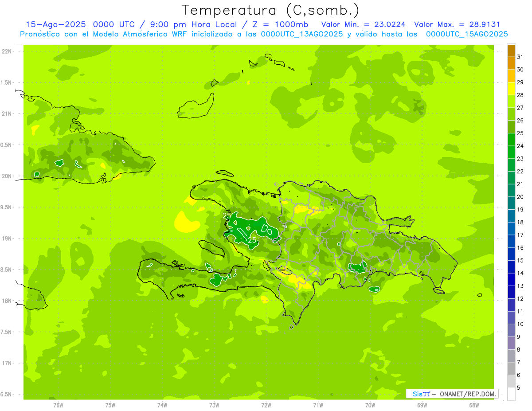532x411 pixels.
Task: Click the blue 'Sis' logo text
Action: [418, 394]
